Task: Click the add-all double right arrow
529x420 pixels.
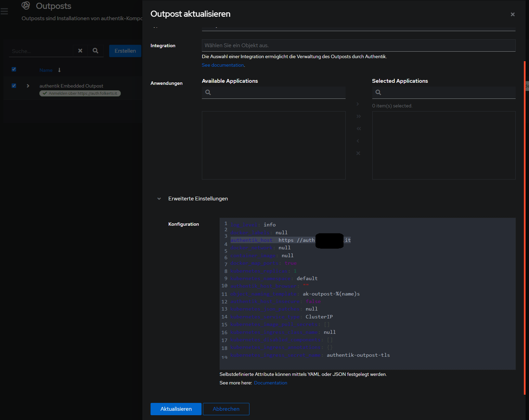Action: coord(358,116)
